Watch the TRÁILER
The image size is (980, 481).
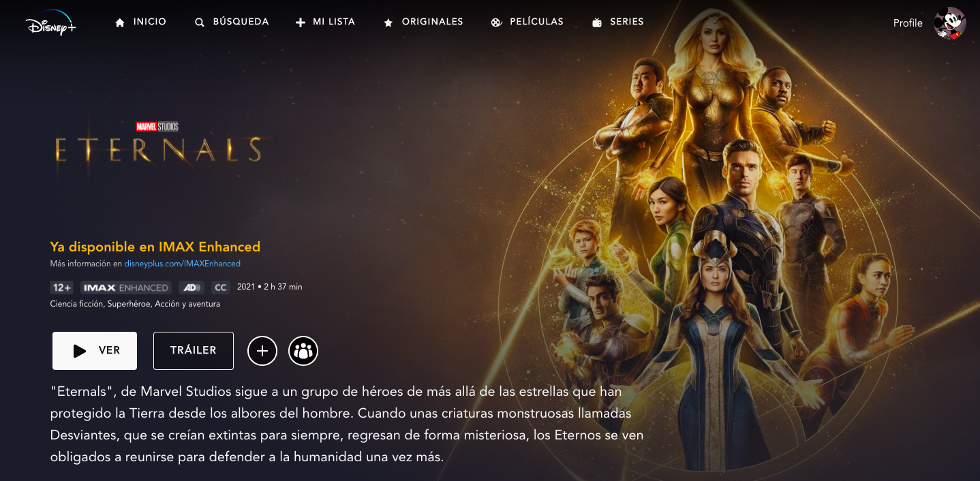click(194, 351)
